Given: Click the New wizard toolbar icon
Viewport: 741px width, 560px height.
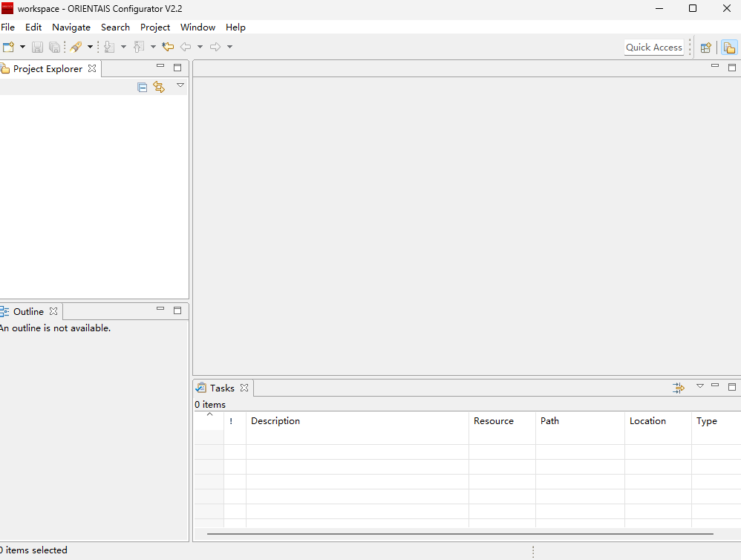Looking at the screenshot, I should [x=8, y=47].
